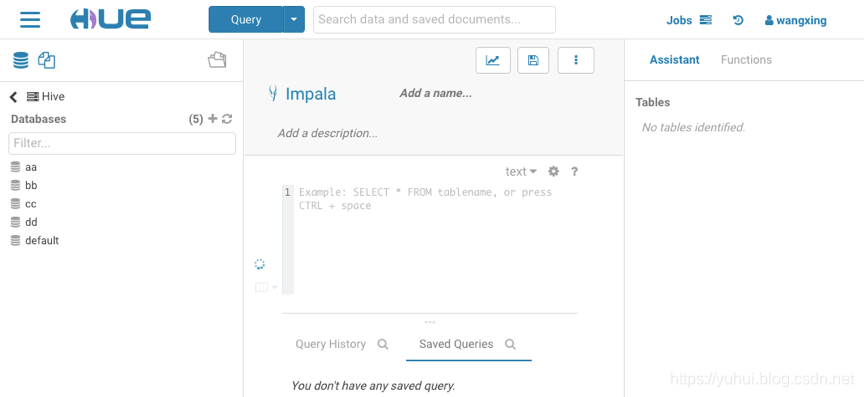The image size is (864, 397).
Task: Click the database Filter input field
Action: pyautogui.click(x=122, y=143)
